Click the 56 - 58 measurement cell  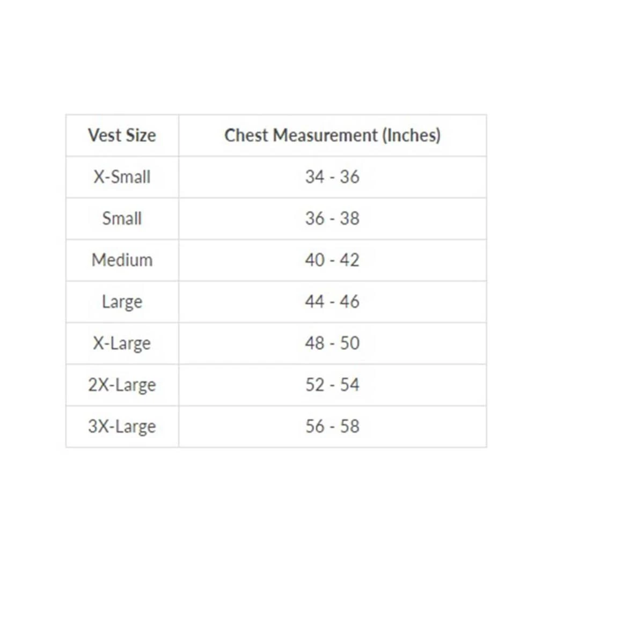[332, 427]
